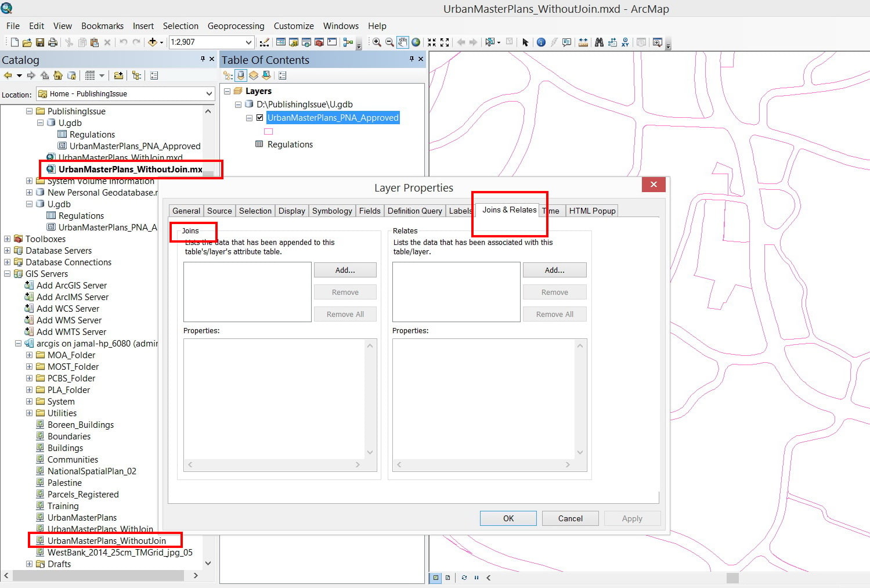This screenshot has height=588, width=870.
Task: Close the Catalog panel
Action: [x=212, y=59]
